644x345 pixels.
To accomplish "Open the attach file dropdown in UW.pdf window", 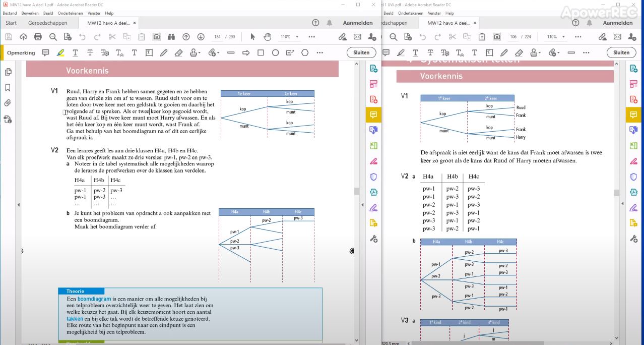I will click(554, 52).
